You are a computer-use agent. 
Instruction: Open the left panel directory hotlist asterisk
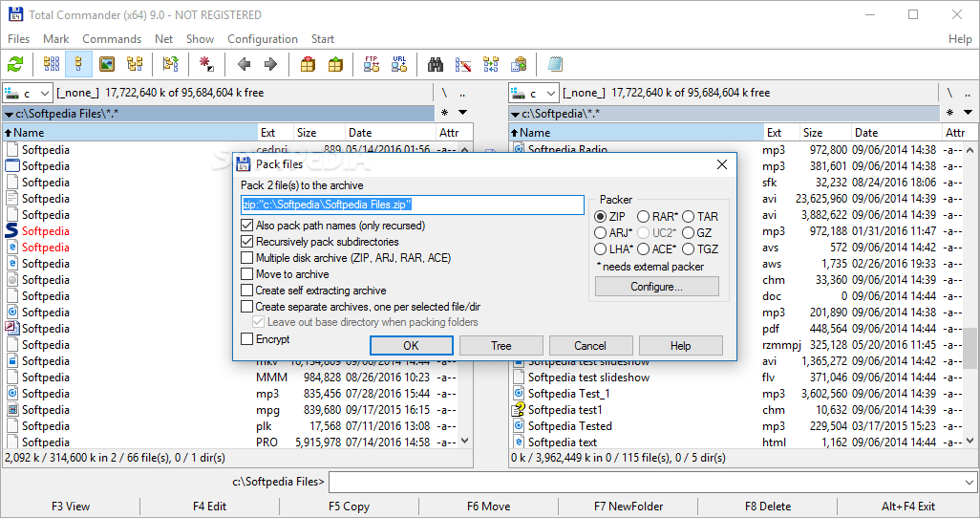click(x=444, y=113)
